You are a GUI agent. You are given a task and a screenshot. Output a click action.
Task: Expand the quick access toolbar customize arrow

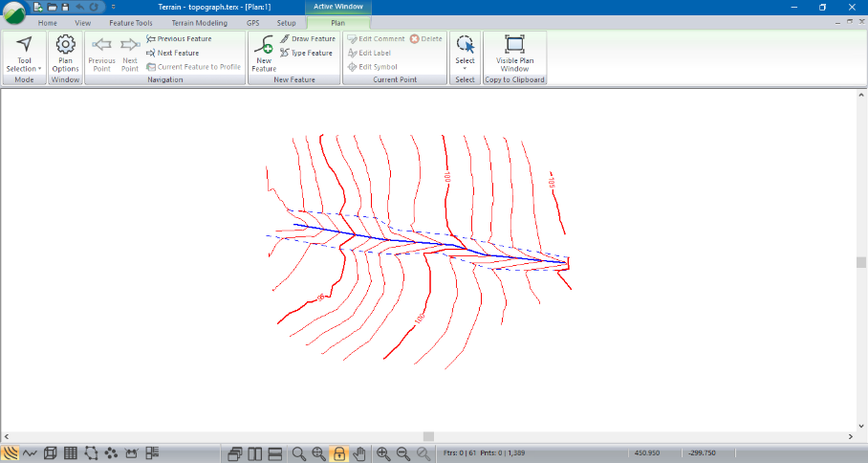(x=113, y=7)
